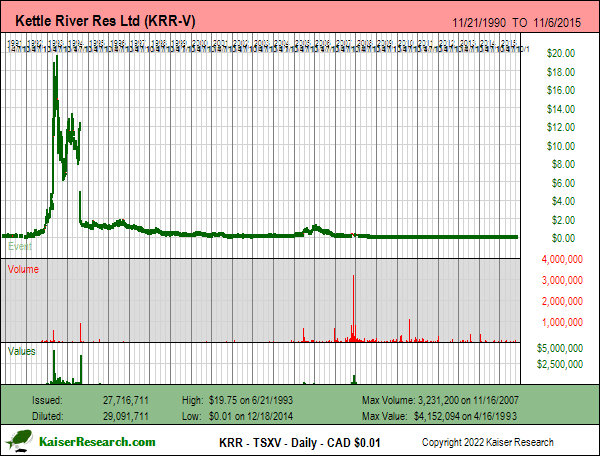600x456 pixels.
Task: Click the 3,000,000 volume axis label
Action: (x=562, y=280)
